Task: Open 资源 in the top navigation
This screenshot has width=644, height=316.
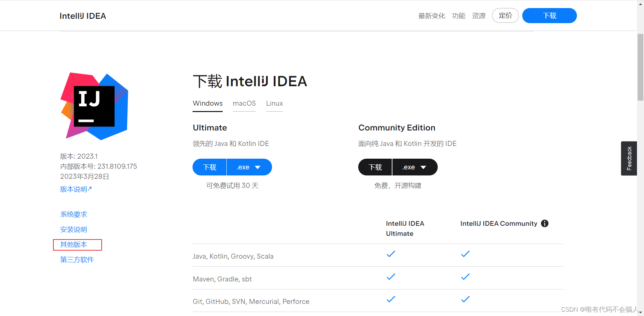Action: [479, 16]
